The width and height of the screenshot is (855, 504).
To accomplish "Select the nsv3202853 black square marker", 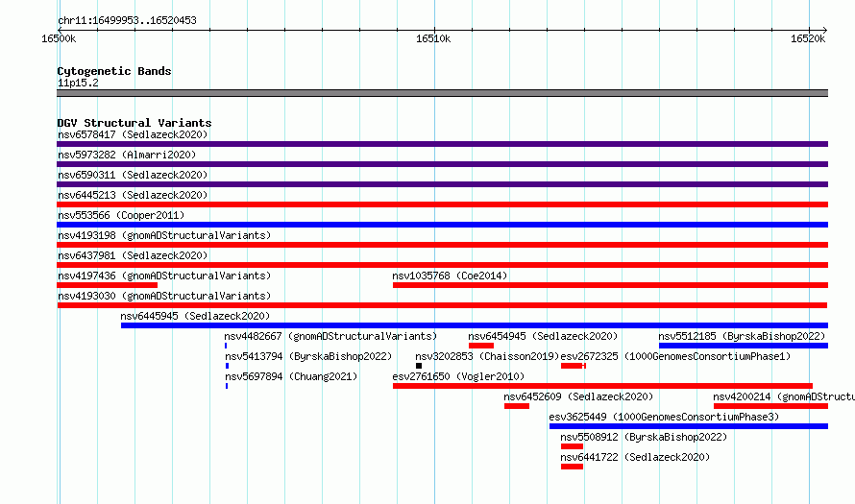I will [419, 366].
